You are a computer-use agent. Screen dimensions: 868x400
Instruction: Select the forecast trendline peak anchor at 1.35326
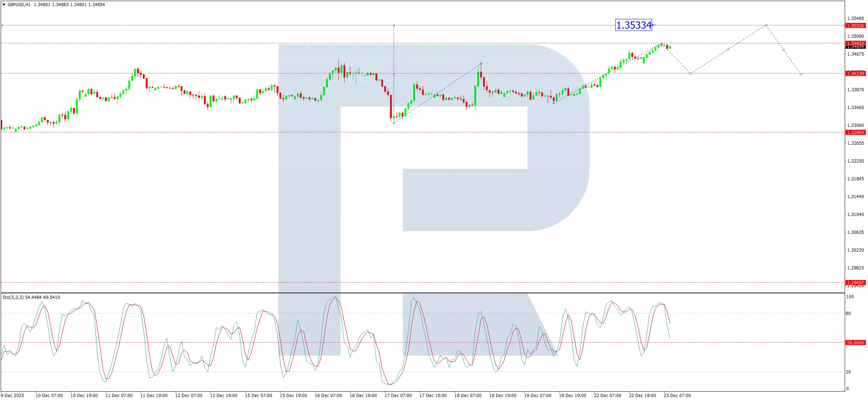[x=766, y=25]
